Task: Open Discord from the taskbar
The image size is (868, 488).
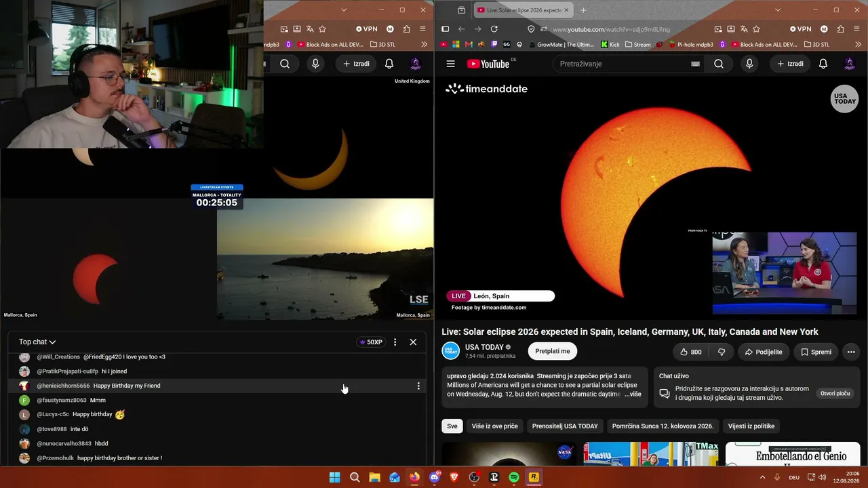Action: 435,477
